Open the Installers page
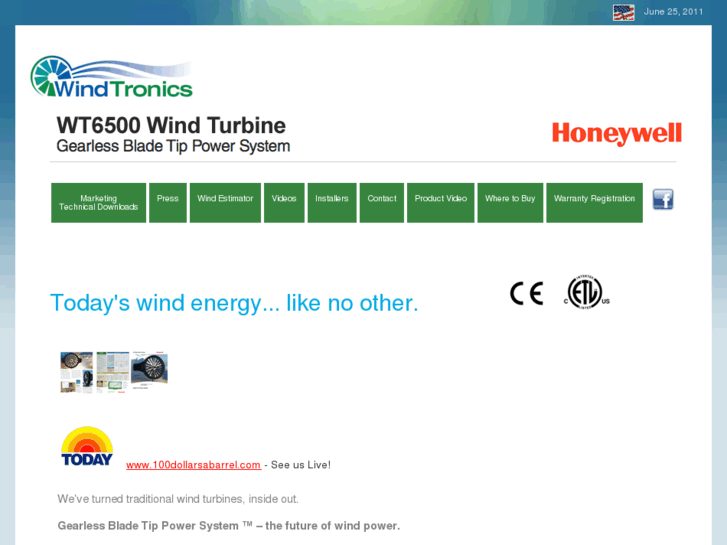This screenshot has height=545, width=727. coord(332,203)
